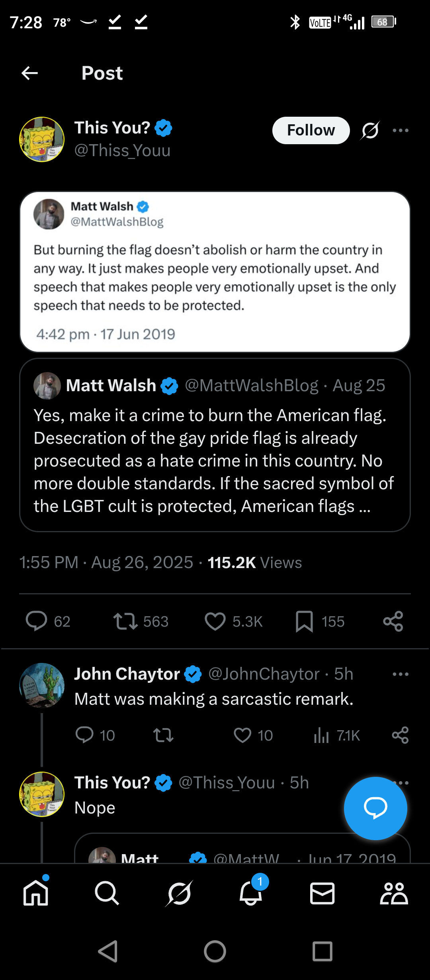430x980 pixels.
Task: Switch to the Search tab
Action: tap(107, 893)
